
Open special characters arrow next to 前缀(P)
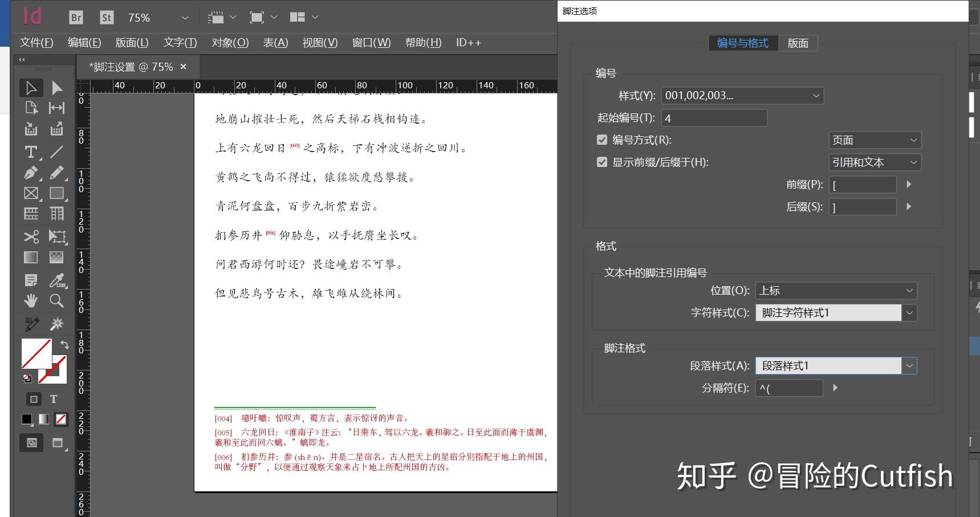(x=909, y=184)
